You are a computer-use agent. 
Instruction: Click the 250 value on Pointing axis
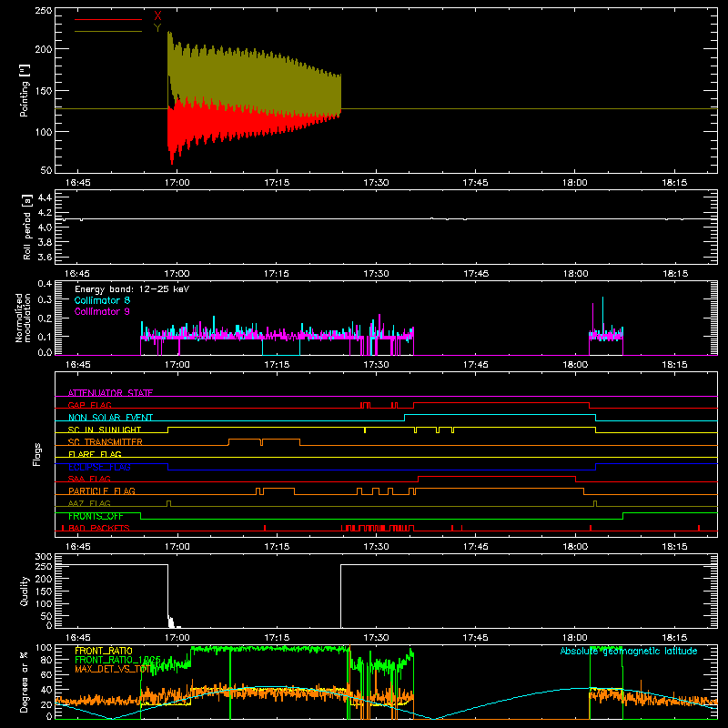[x=44, y=11]
